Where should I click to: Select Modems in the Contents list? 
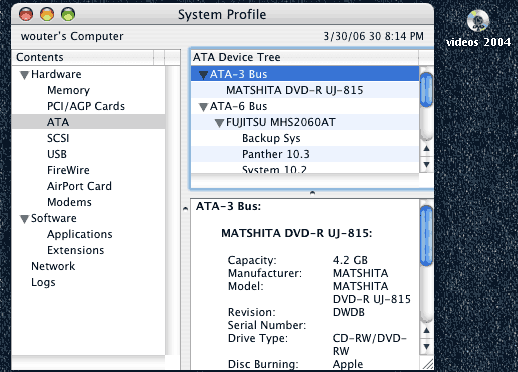69,202
